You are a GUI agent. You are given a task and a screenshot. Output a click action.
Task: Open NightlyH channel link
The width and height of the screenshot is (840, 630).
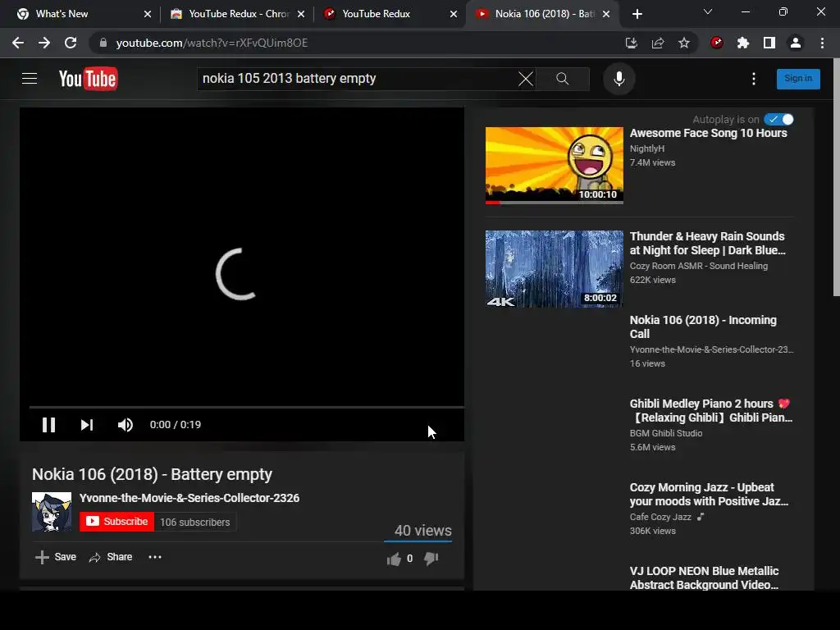pos(646,148)
